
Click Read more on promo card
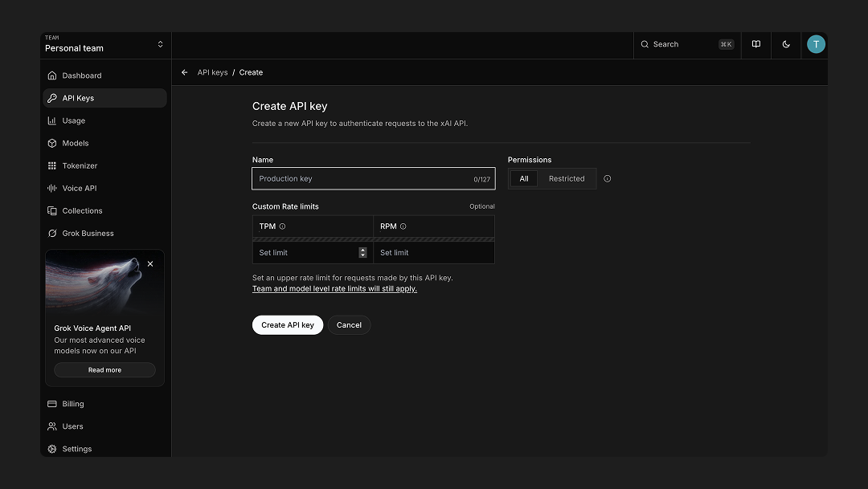(104, 370)
